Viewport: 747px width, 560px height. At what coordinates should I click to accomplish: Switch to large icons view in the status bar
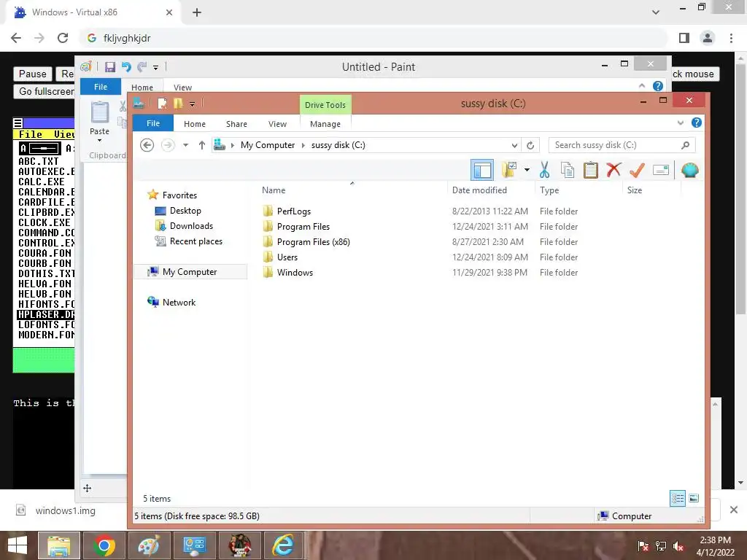coord(694,499)
